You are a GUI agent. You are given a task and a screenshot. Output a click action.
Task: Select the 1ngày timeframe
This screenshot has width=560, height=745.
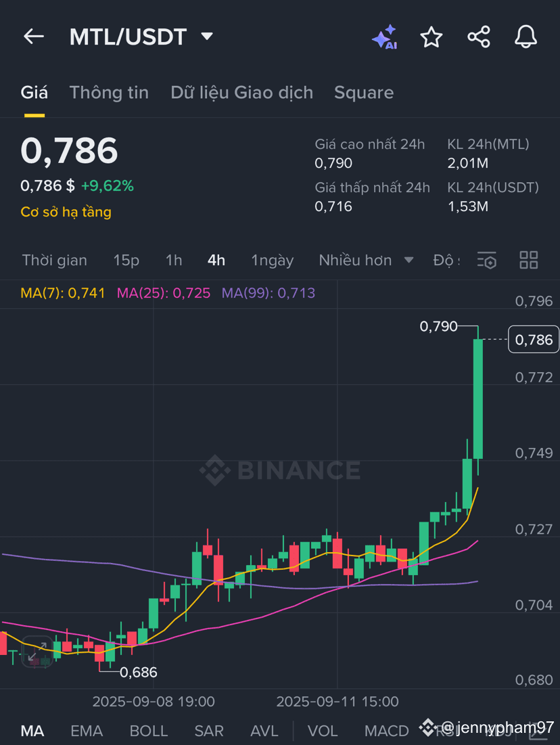coord(272,260)
